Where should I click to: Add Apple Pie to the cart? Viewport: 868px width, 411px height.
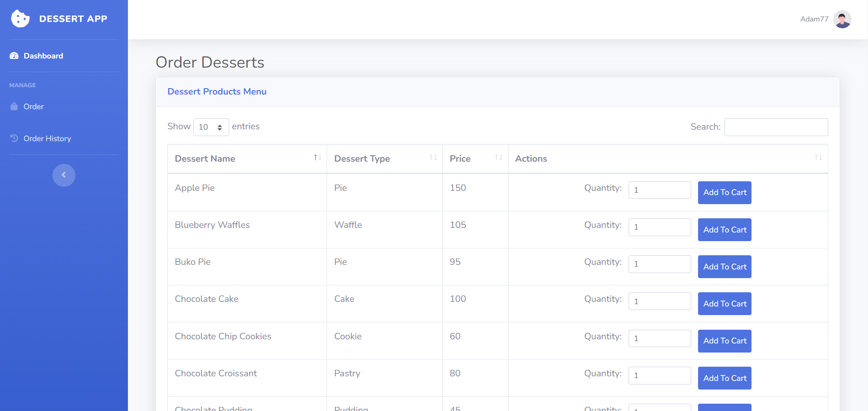(724, 192)
